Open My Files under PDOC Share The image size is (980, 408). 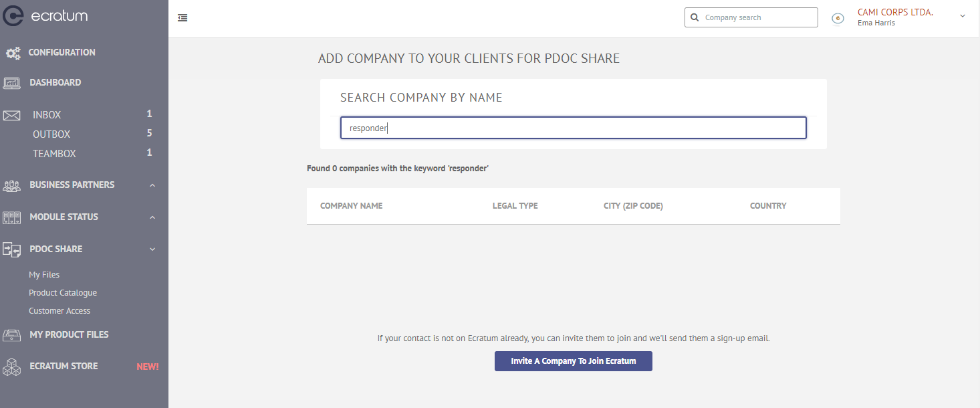[44, 275]
